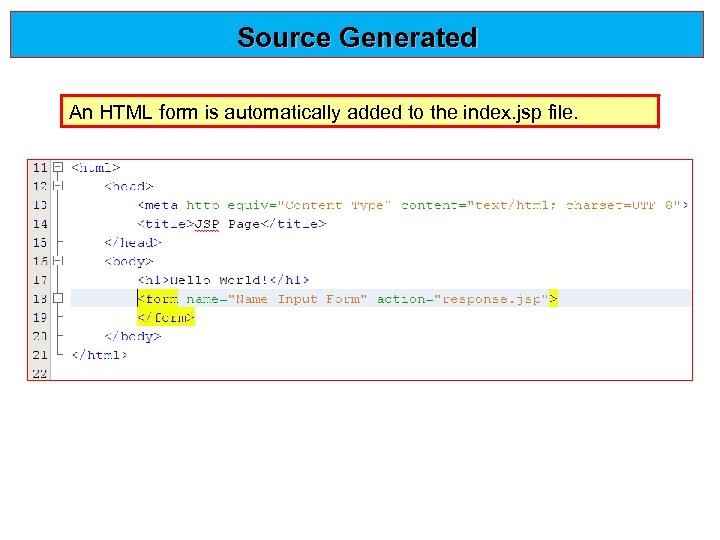Click the closing head tag on line 15
The height and width of the screenshot is (540, 720).
[x=133, y=242]
